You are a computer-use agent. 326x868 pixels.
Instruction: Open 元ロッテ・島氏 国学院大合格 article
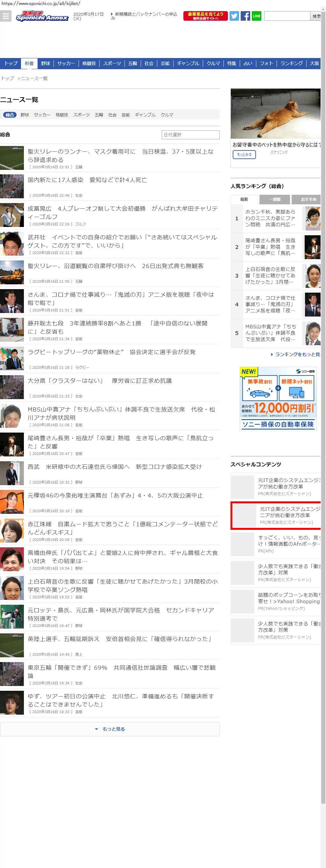[x=121, y=614]
